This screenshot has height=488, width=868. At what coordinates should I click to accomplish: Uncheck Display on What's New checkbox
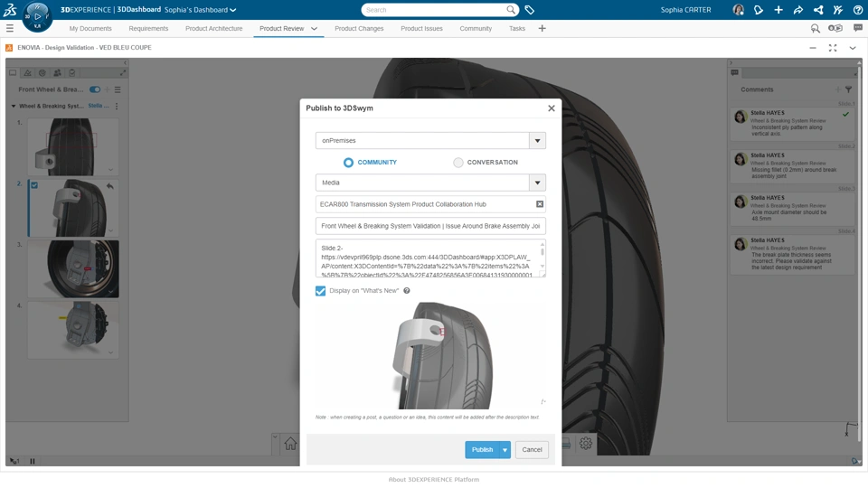(320, 290)
